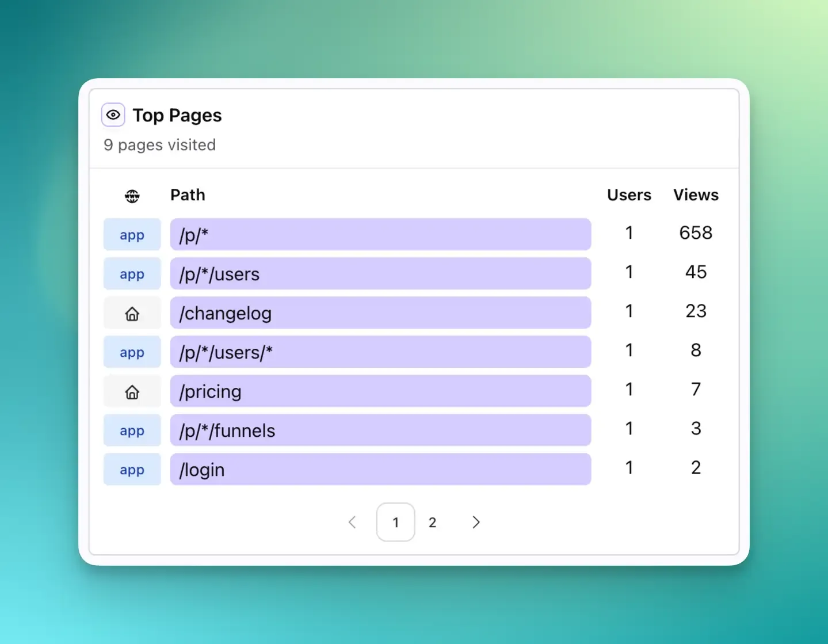Open the /p/* page entry
The image size is (828, 644).
click(380, 234)
